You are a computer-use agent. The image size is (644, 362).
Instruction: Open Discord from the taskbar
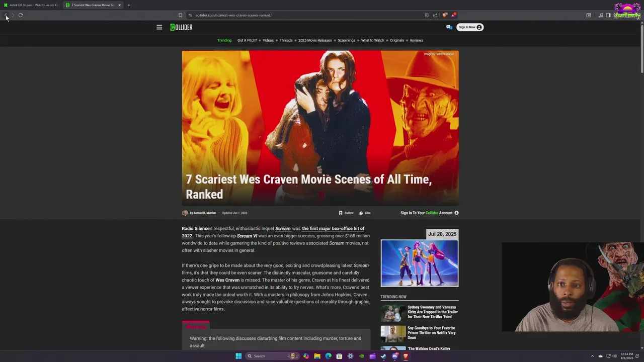coord(395,356)
